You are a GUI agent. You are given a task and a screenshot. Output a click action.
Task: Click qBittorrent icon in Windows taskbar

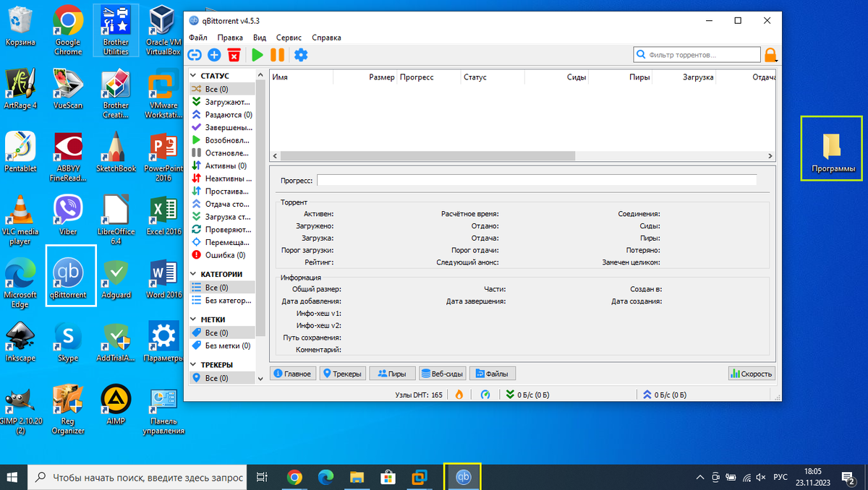coord(462,477)
